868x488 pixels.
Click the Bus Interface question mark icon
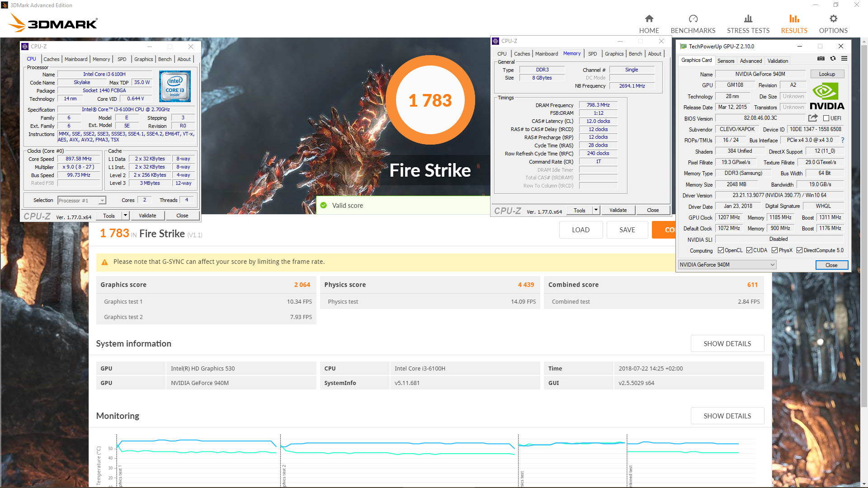point(843,140)
